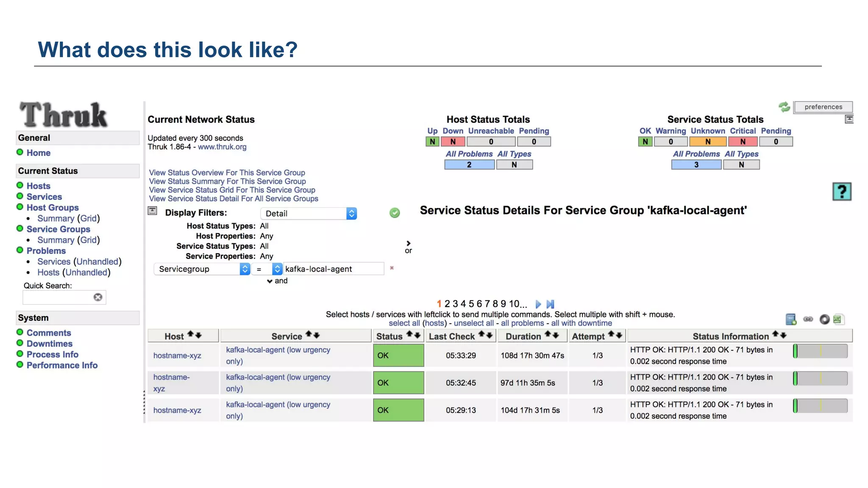Open the equals operator dropdown
The width and height of the screenshot is (868, 488).
[267, 269]
